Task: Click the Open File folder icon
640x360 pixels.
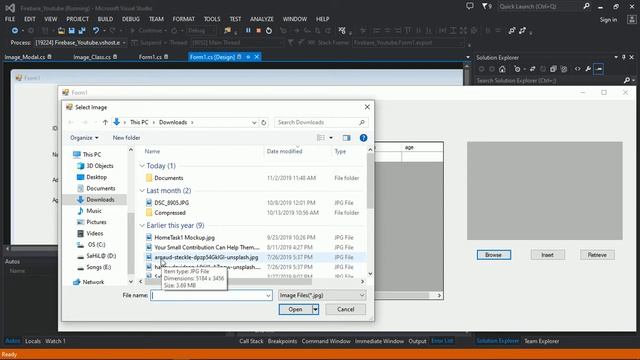Action: pos(61,31)
